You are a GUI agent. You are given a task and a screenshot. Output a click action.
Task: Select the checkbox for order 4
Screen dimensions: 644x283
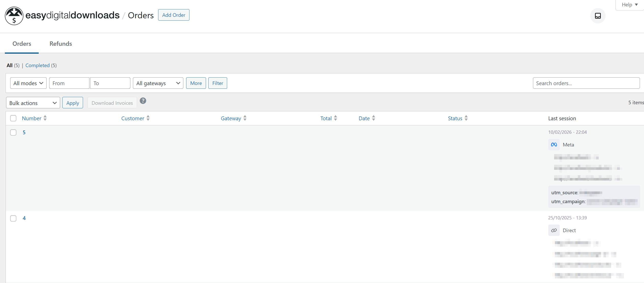pos(13,218)
